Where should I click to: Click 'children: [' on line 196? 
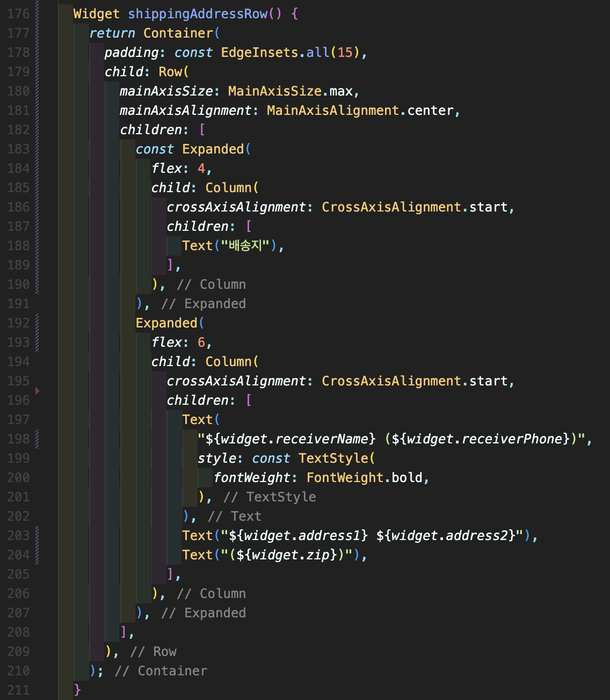coord(209,400)
